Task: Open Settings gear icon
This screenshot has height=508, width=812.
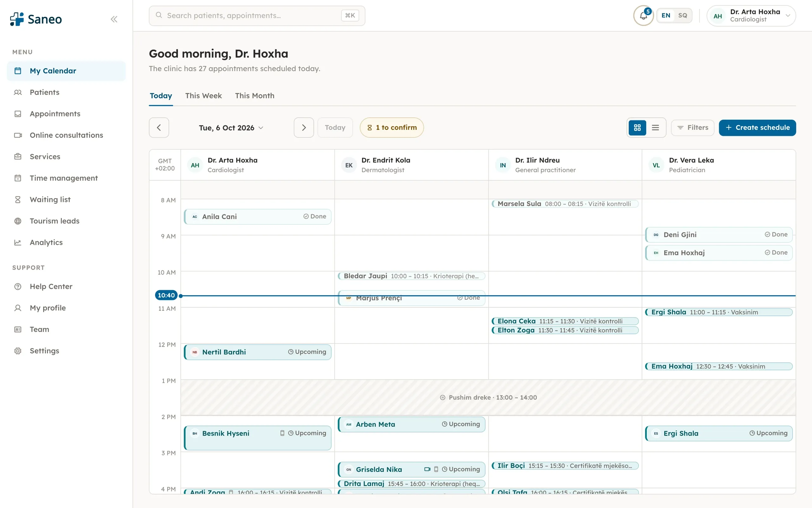Action: pos(18,351)
